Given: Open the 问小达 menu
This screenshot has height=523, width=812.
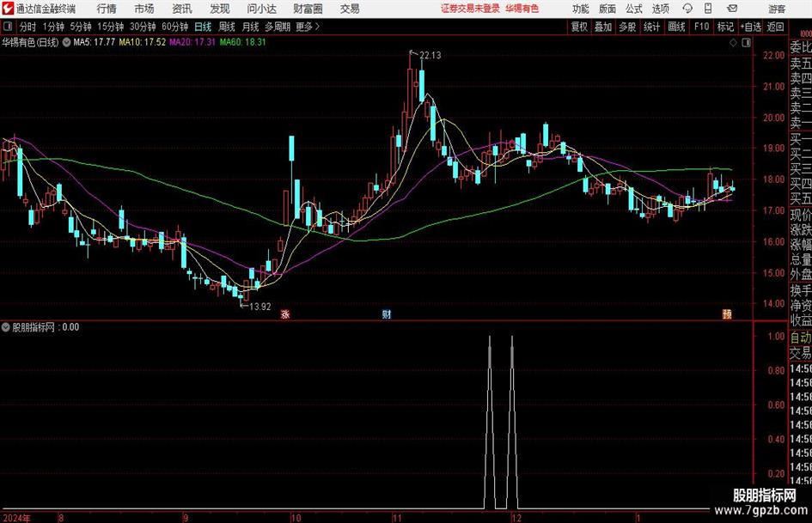Looking at the screenshot, I should click(262, 9).
